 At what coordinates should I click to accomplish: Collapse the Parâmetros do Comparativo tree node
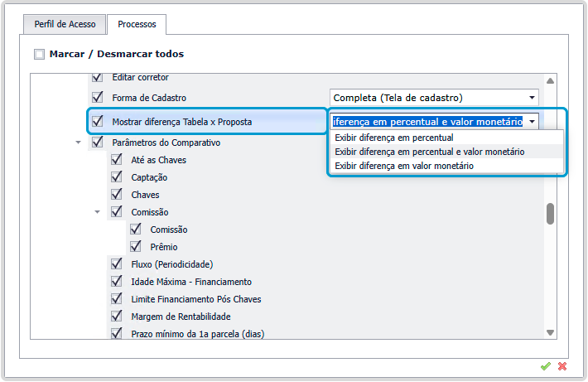click(x=79, y=143)
